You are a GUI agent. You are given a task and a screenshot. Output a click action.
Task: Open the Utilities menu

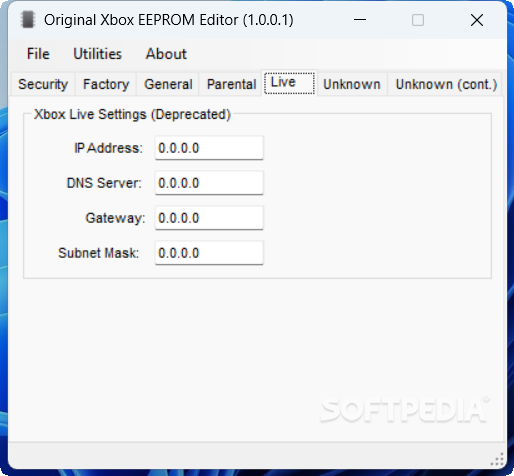(x=97, y=54)
